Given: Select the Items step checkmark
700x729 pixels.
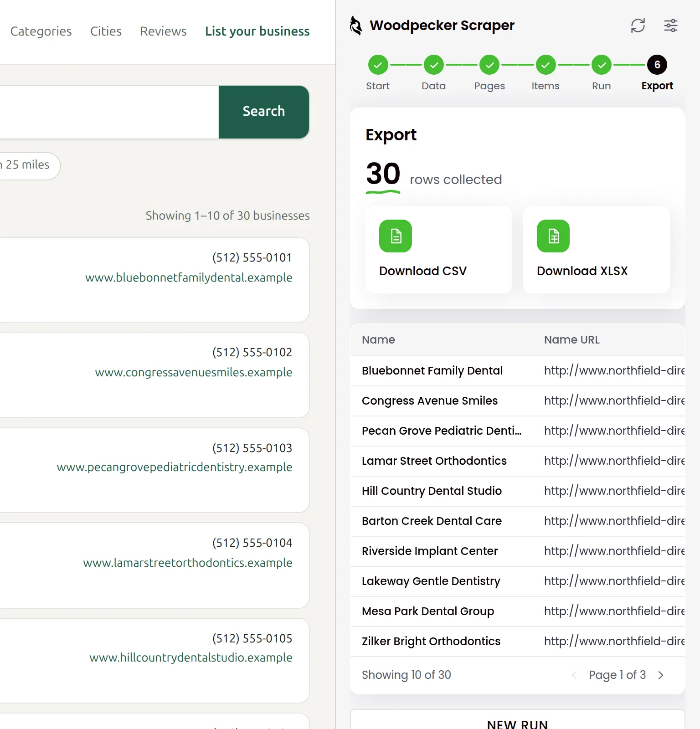Looking at the screenshot, I should (546, 65).
